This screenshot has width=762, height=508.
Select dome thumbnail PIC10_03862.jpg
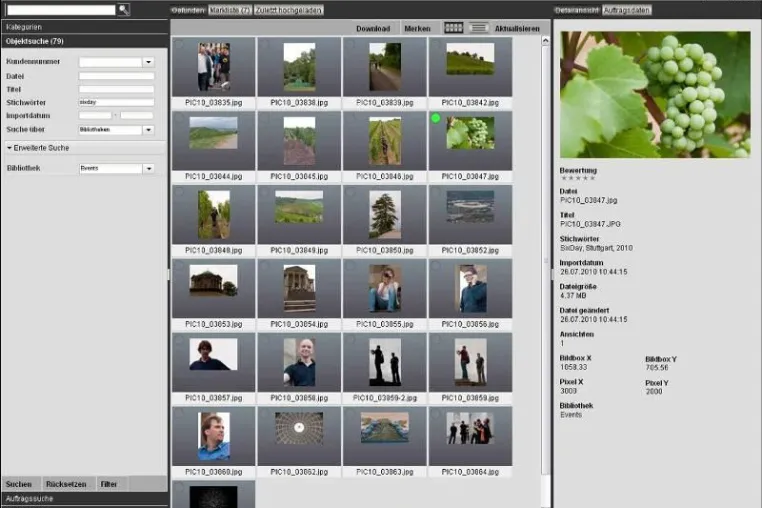[299, 437]
